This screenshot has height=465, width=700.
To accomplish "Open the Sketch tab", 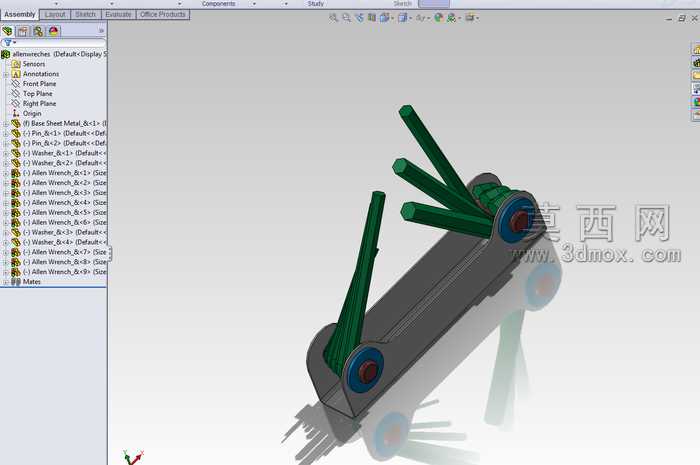I will tap(85, 15).
